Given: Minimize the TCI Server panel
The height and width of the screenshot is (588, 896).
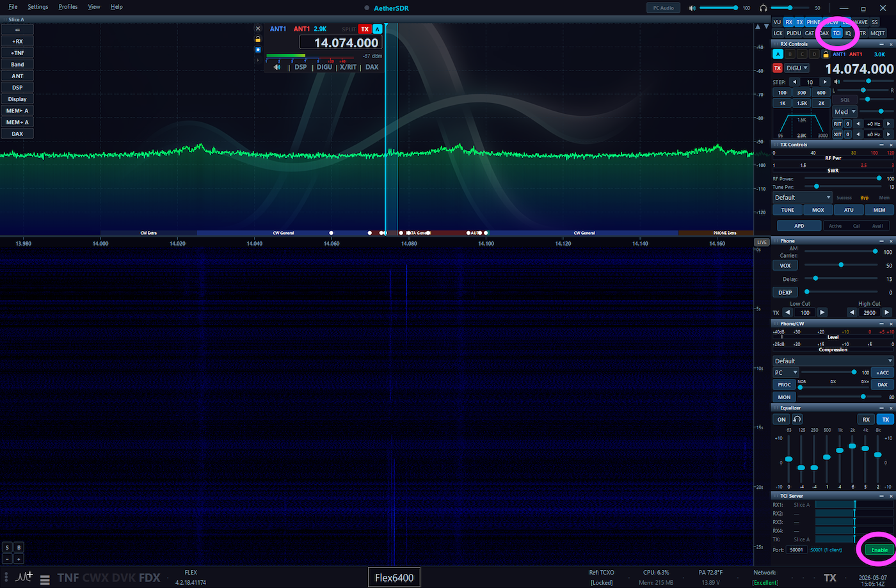Looking at the screenshot, I should coord(882,496).
